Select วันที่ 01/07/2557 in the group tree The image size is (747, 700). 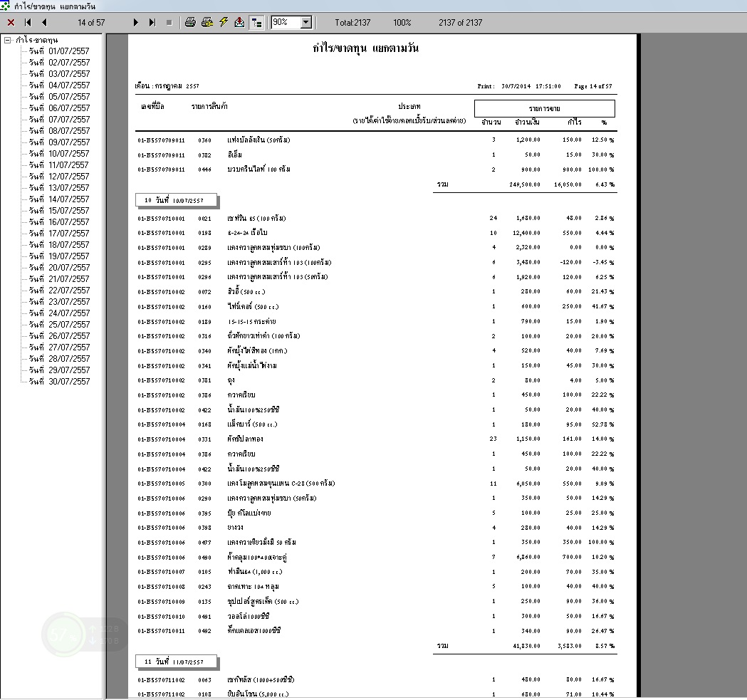(x=59, y=51)
